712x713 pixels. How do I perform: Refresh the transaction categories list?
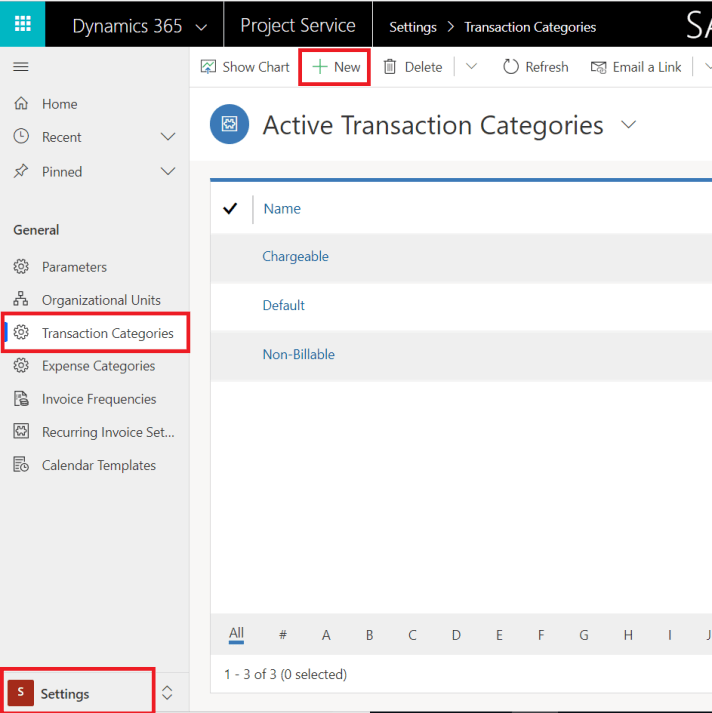point(535,67)
